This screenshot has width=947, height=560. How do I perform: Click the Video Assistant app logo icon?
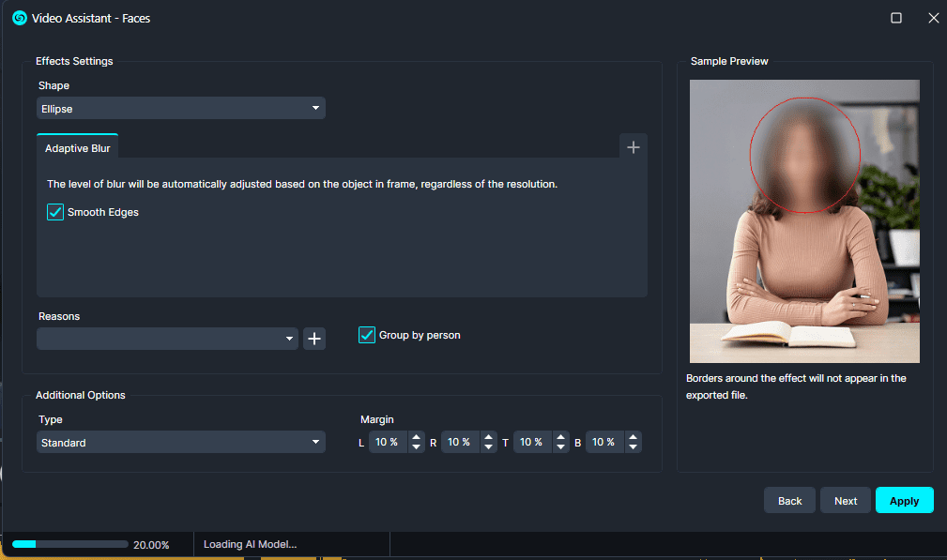pyautogui.click(x=19, y=18)
